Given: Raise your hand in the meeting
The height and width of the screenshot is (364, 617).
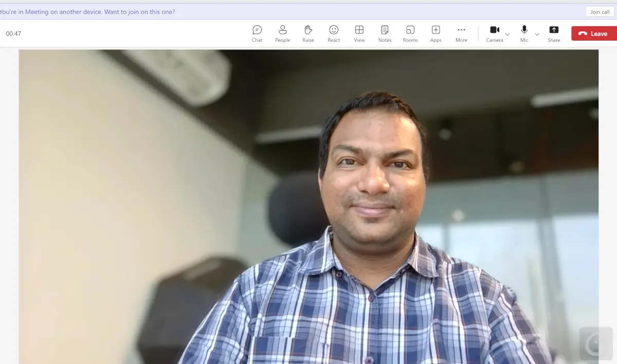Looking at the screenshot, I should [308, 33].
